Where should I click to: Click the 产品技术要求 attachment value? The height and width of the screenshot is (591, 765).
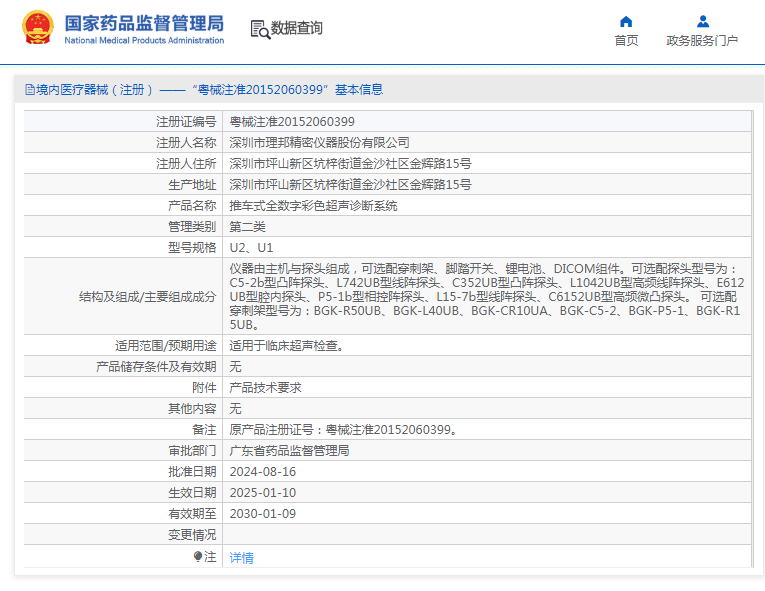(x=265, y=388)
